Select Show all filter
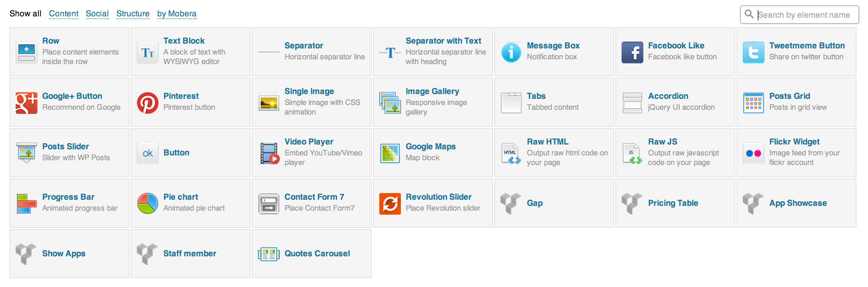Screen dimensions: 868x287 click(25, 14)
